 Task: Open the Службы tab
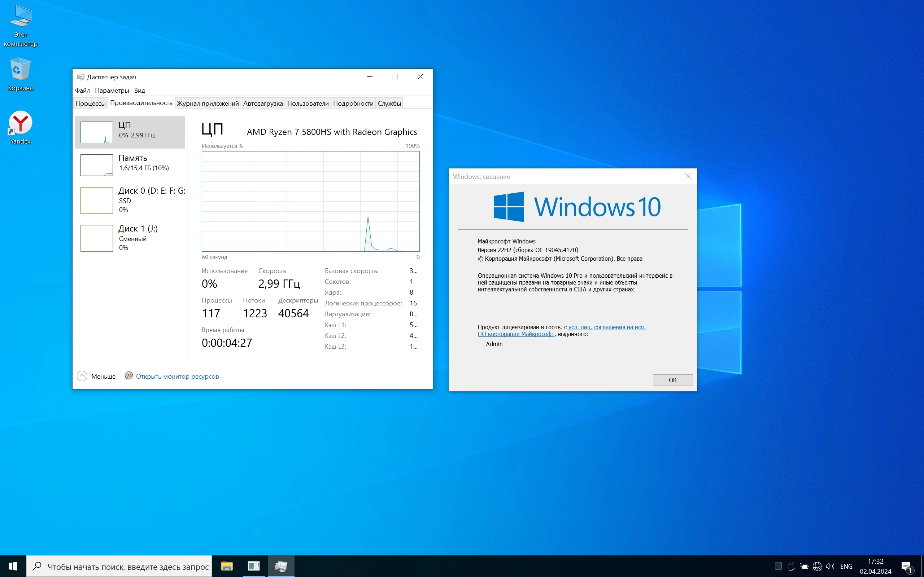(x=389, y=103)
